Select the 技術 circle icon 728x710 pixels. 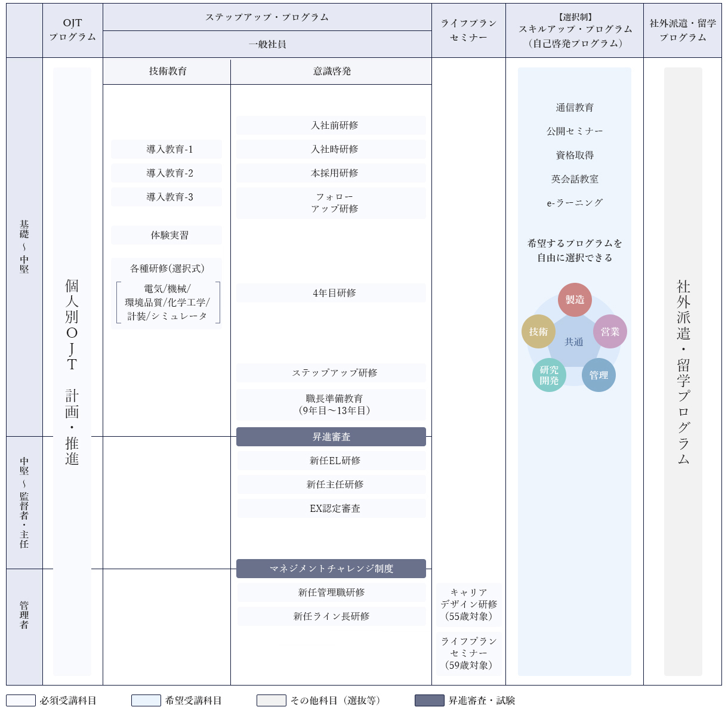coord(538,332)
